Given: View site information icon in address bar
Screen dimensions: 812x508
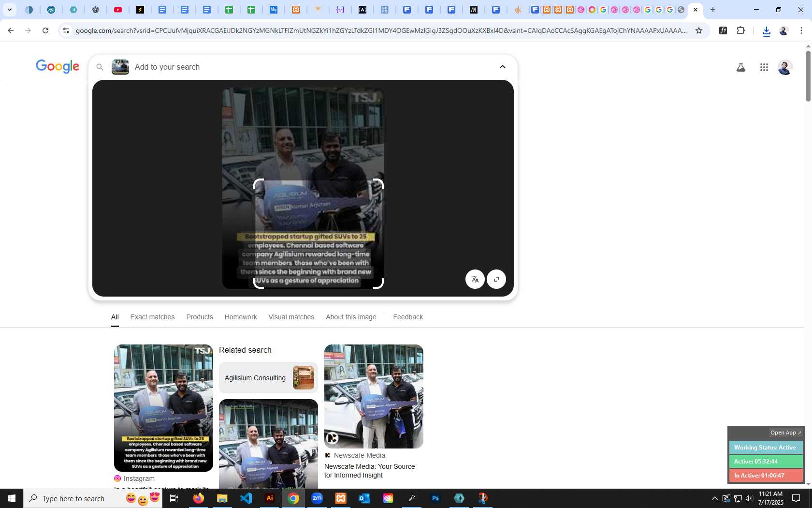Looking at the screenshot, I should click(66, 30).
